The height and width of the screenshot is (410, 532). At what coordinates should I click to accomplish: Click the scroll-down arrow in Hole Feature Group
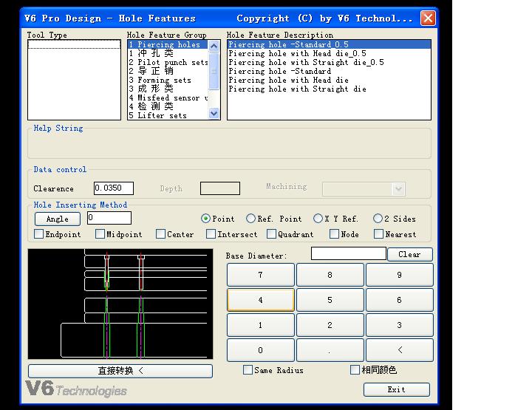(214, 113)
